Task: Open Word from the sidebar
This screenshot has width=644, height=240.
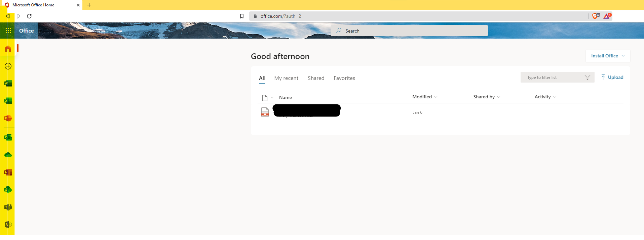Action: tap(8, 83)
